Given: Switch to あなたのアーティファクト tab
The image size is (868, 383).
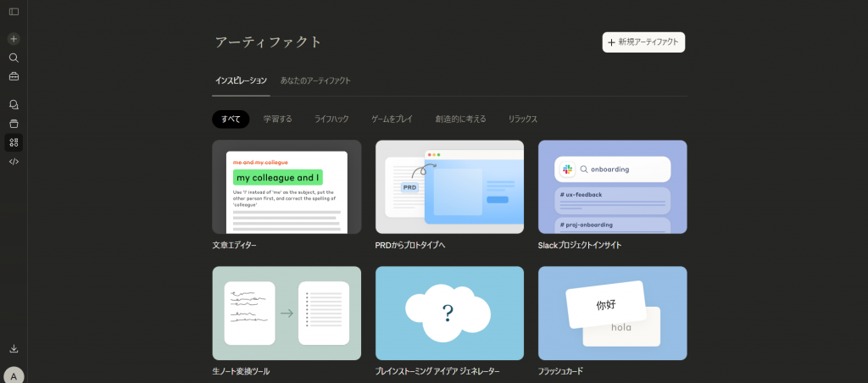Looking at the screenshot, I should (x=315, y=80).
